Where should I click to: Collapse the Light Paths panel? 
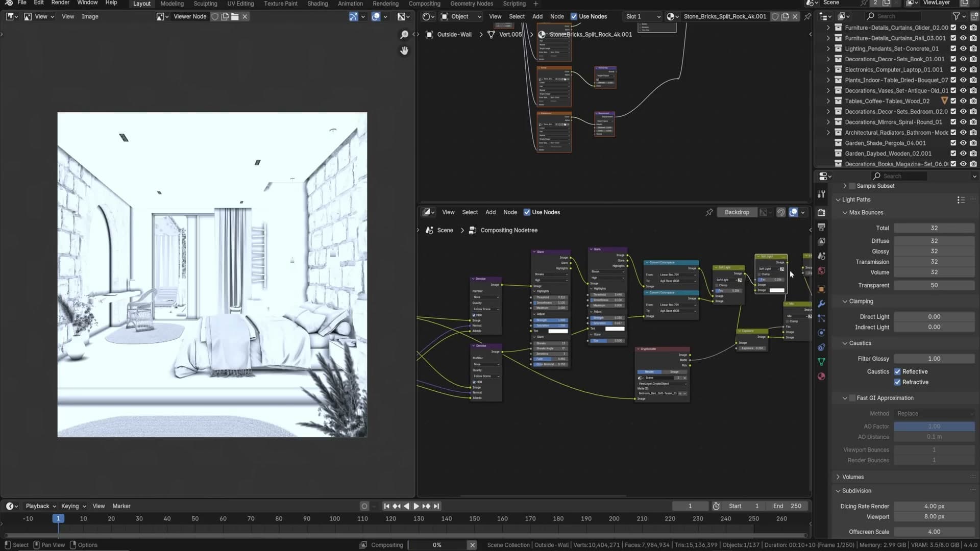click(838, 200)
